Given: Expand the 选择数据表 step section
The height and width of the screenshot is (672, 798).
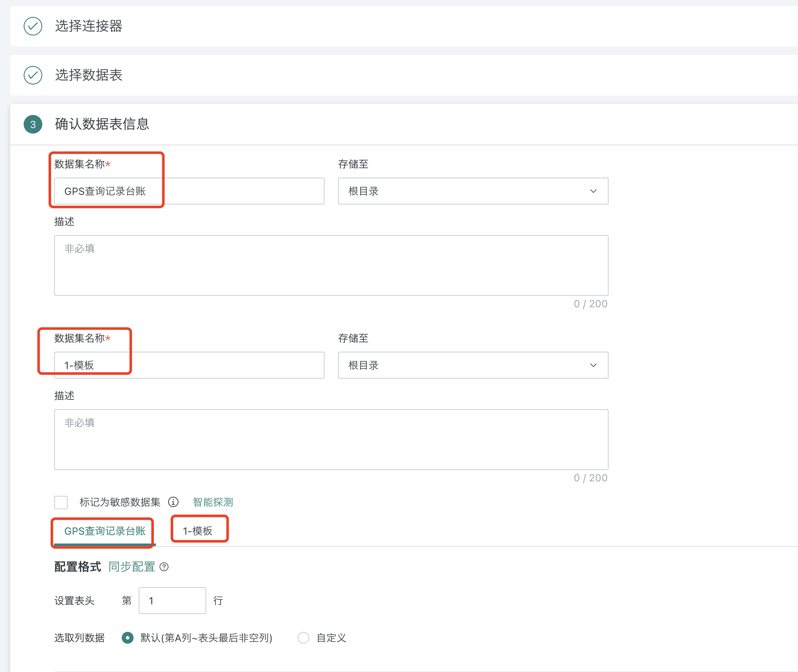Looking at the screenshot, I should coord(89,75).
